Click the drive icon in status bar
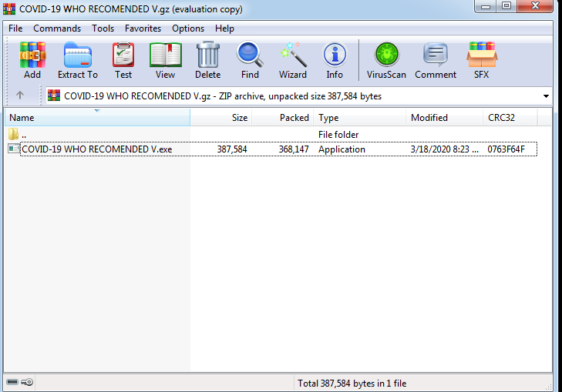Screen dimensions: 562x392 pos(12,382)
